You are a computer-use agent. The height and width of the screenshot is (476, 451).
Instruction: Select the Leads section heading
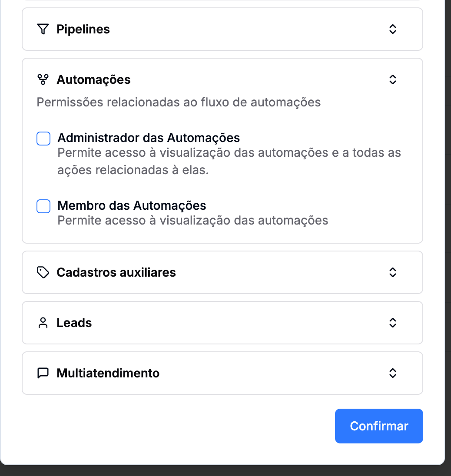tap(74, 323)
